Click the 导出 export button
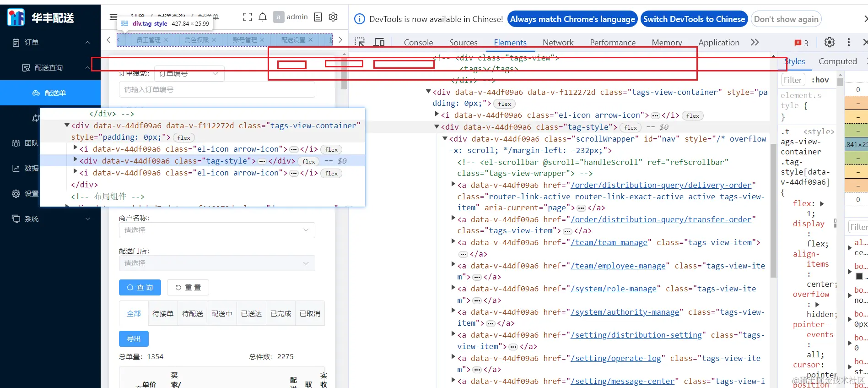868x388 pixels. 134,339
